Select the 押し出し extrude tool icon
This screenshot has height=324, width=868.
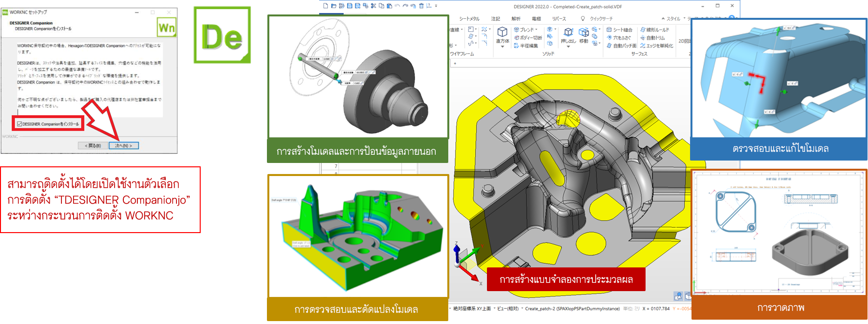[568, 31]
